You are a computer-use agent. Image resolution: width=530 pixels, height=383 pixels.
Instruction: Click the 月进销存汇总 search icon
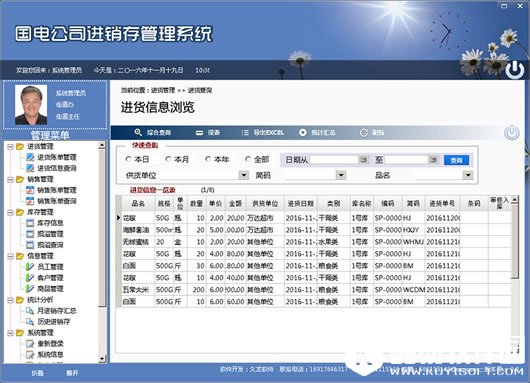[x=30, y=310]
